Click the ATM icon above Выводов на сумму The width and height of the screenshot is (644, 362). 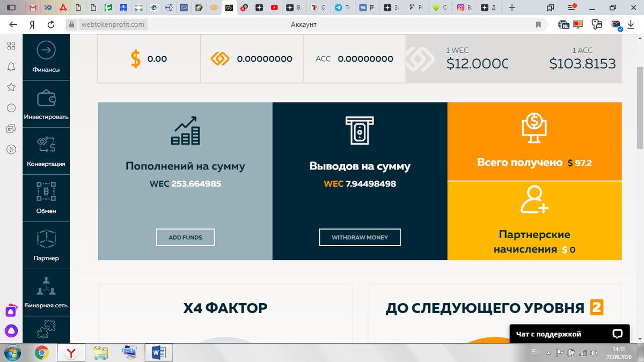pos(360,131)
